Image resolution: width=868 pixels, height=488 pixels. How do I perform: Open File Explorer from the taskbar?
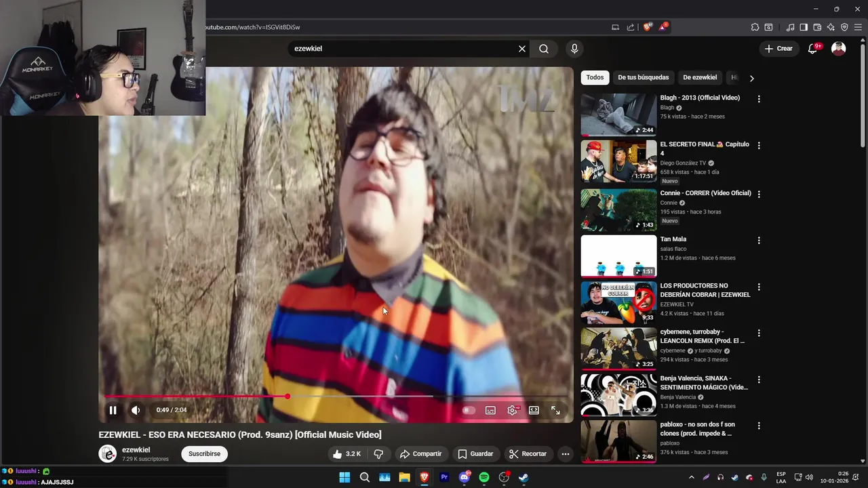404,477
